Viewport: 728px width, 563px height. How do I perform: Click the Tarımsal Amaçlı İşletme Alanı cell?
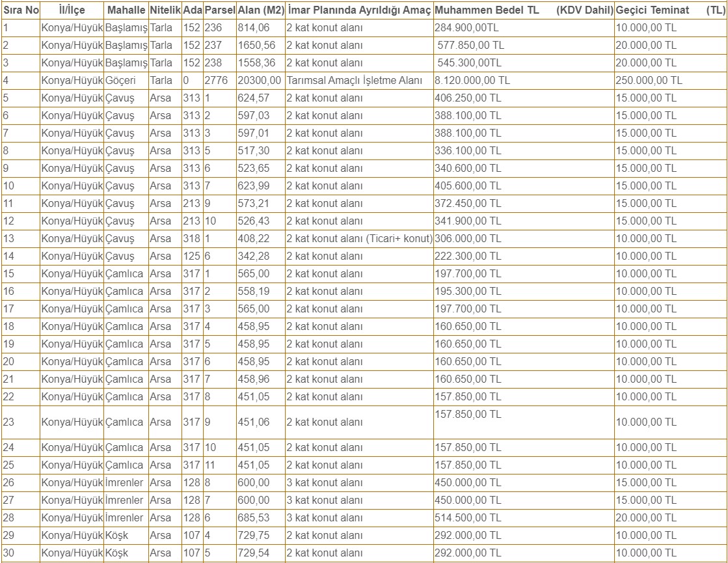(x=355, y=81)
